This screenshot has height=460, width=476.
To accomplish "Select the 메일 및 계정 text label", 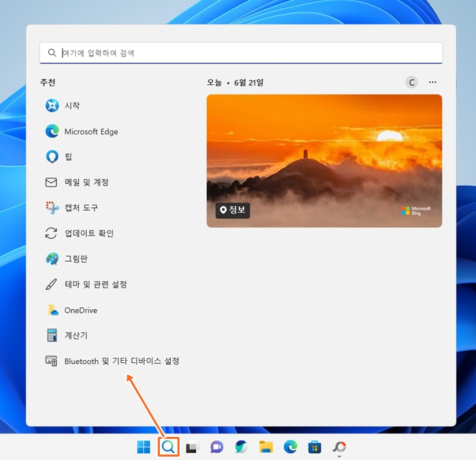I will point(86,182).
